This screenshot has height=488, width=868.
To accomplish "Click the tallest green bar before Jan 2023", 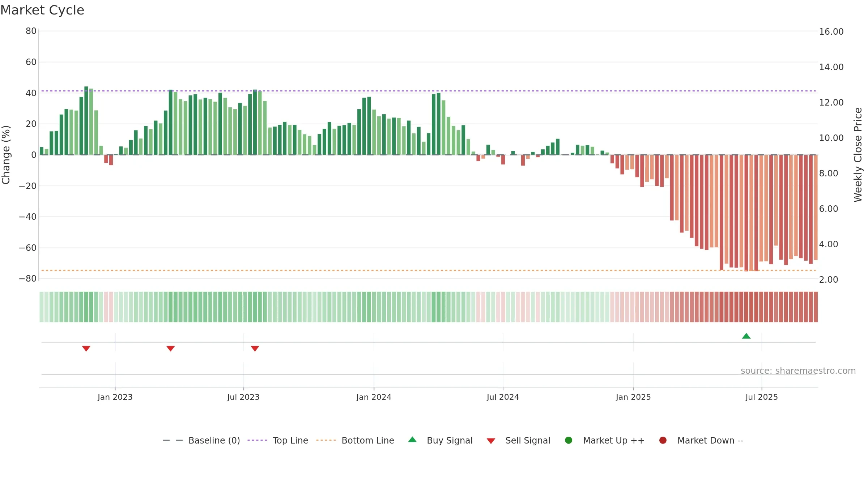I will coord(86,121).
